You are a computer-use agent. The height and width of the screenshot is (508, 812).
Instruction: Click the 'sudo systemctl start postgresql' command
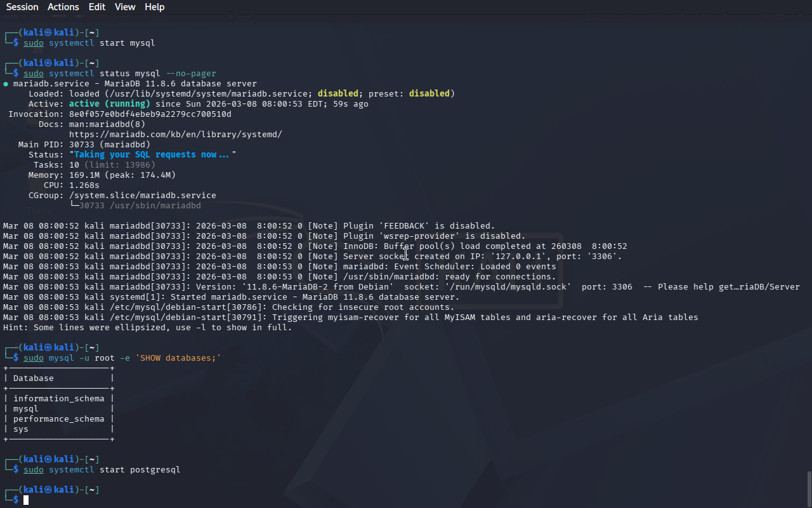(x=101, y=470)
